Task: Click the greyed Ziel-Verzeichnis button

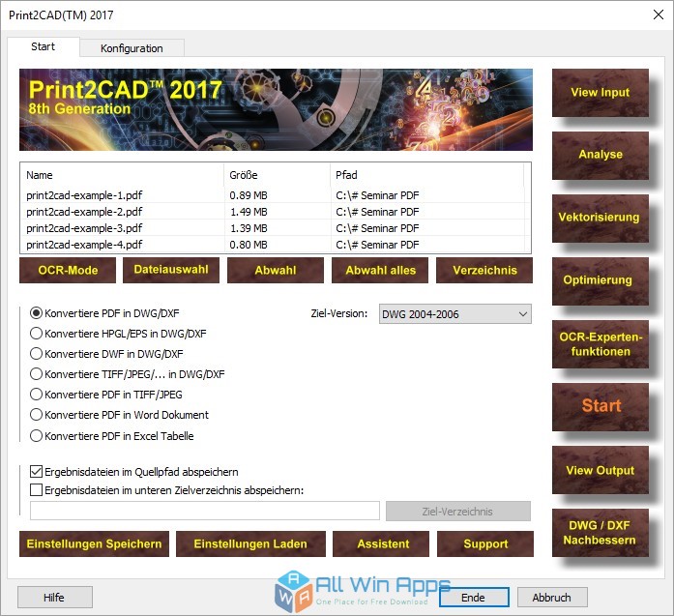Action: tap(457, 512)
